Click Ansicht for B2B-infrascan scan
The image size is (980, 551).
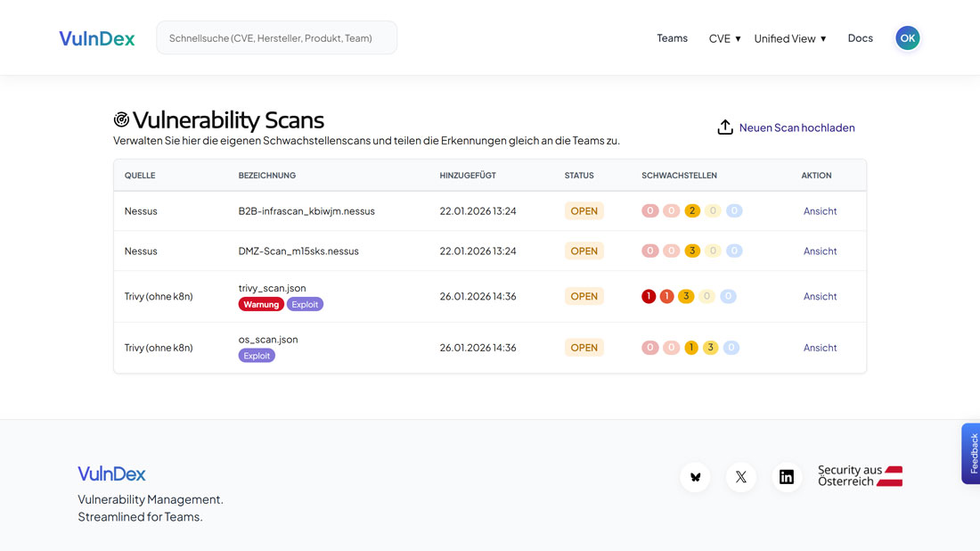coord(820,211)
